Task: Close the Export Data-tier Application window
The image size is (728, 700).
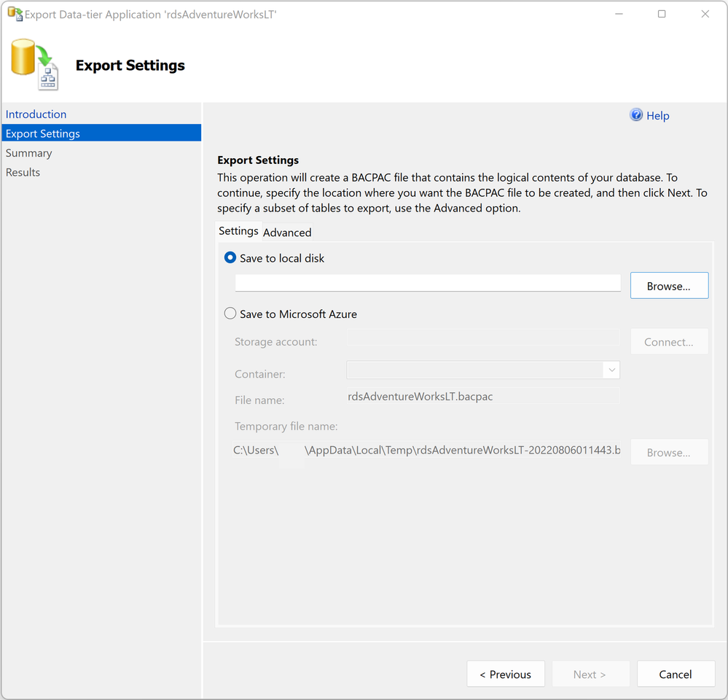Action: coord(705,14)
